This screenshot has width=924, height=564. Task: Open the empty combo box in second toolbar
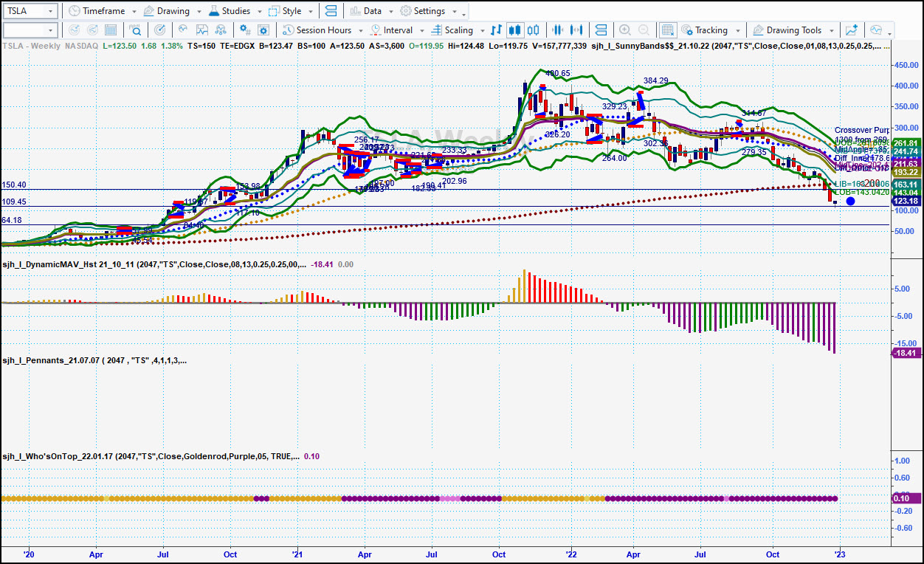click(x=30, y=30)
